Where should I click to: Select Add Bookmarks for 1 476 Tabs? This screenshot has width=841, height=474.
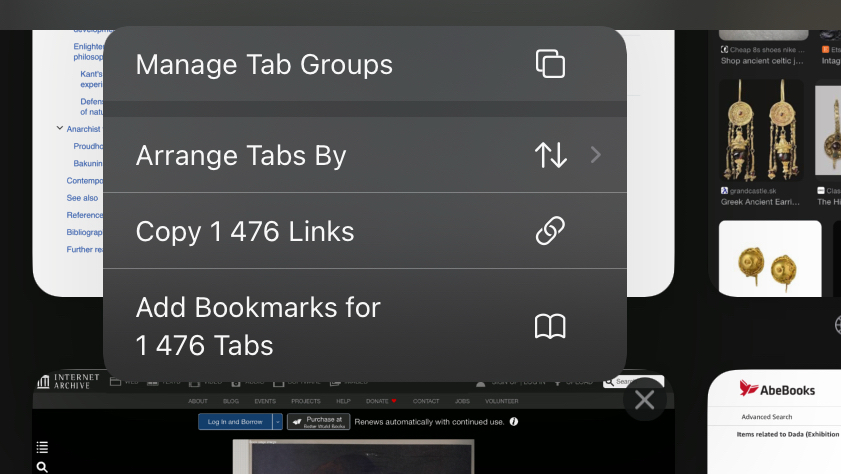258,326
